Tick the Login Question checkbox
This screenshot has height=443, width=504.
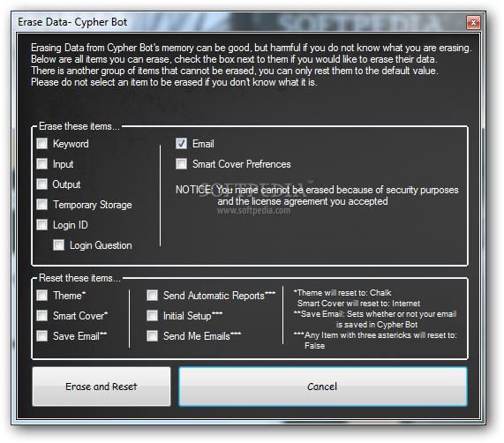click(59, 245)
